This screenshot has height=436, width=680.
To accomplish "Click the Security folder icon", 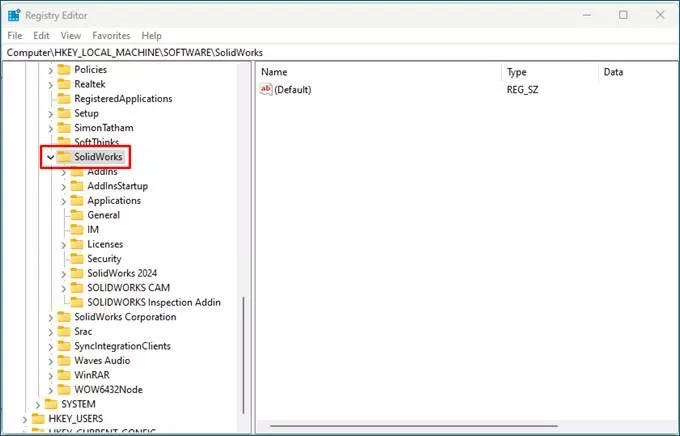I will 77,259.
